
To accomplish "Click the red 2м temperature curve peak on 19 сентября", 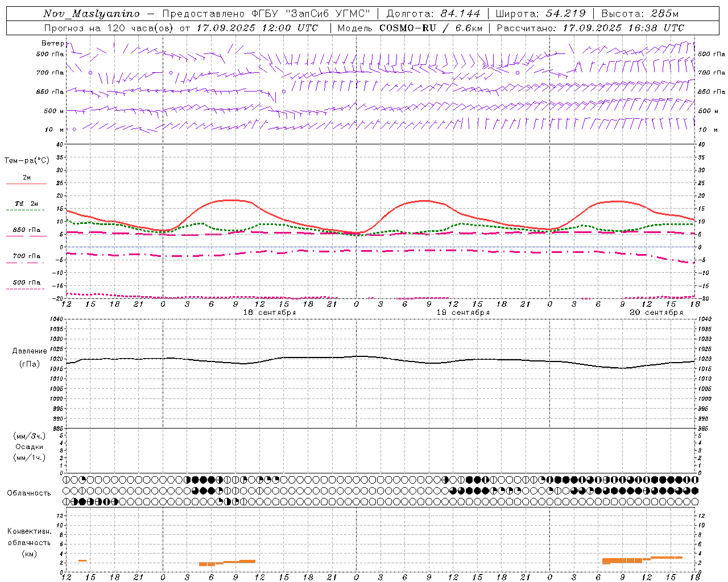I will [x=425, y=201].
